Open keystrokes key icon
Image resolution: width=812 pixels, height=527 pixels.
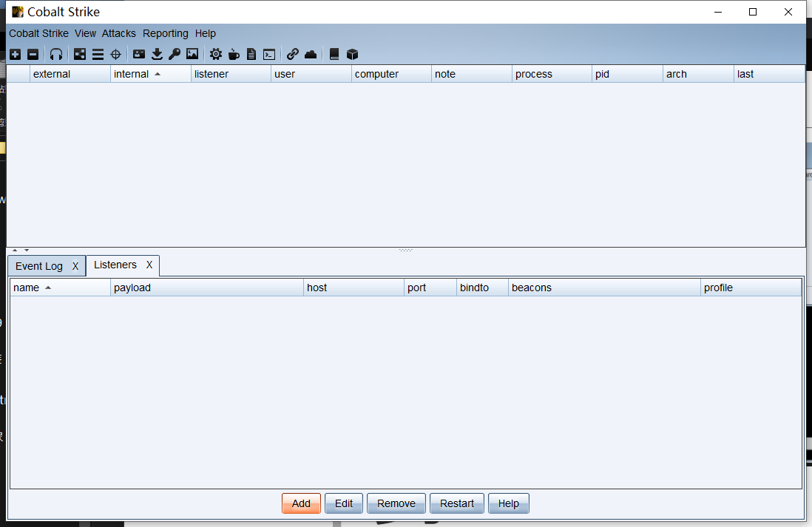[x=175, y=55]
